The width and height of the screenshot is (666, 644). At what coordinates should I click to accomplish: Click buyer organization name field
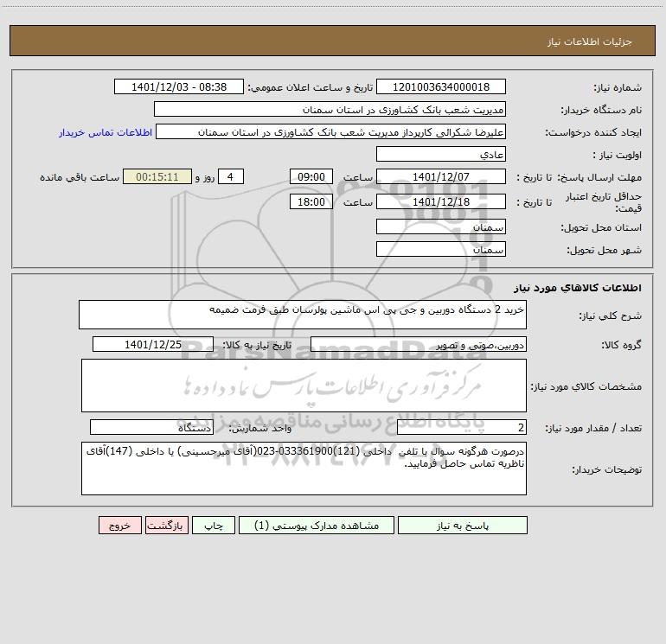point(330,109)
